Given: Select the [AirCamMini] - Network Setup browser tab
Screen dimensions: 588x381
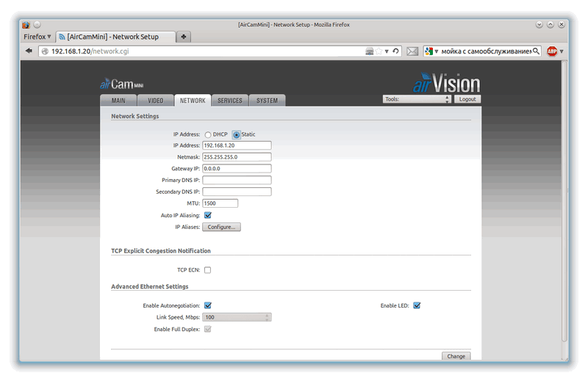Looking at the screenshot, I should [115, 37].
